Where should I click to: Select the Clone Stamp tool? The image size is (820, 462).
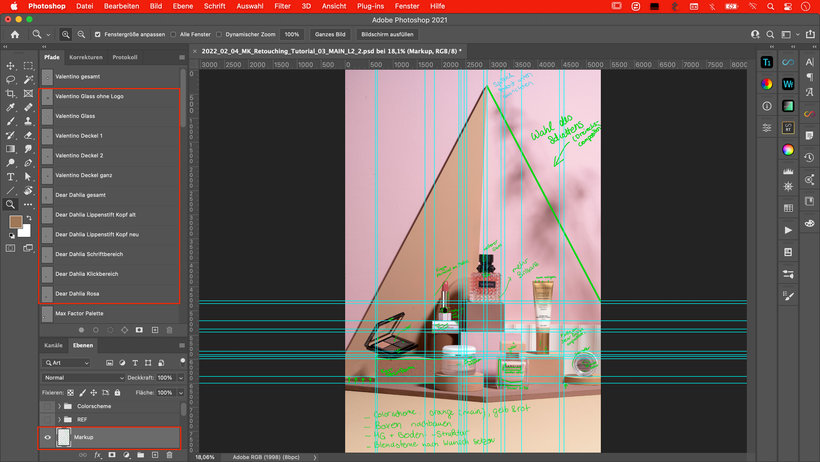click(28, 121)
